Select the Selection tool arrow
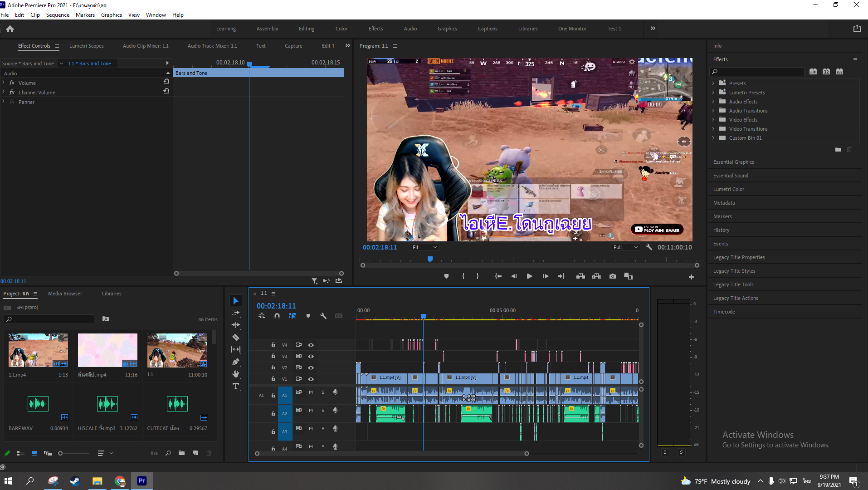Image resolution: width=868 pixels, height=490 pixels. [236, 301]
